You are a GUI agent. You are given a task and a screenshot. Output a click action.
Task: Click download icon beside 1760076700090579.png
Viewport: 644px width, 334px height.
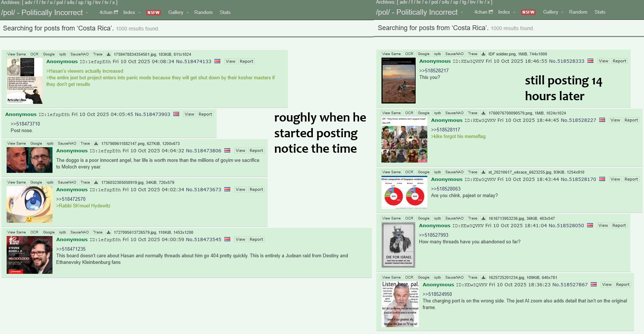point(483,113)
